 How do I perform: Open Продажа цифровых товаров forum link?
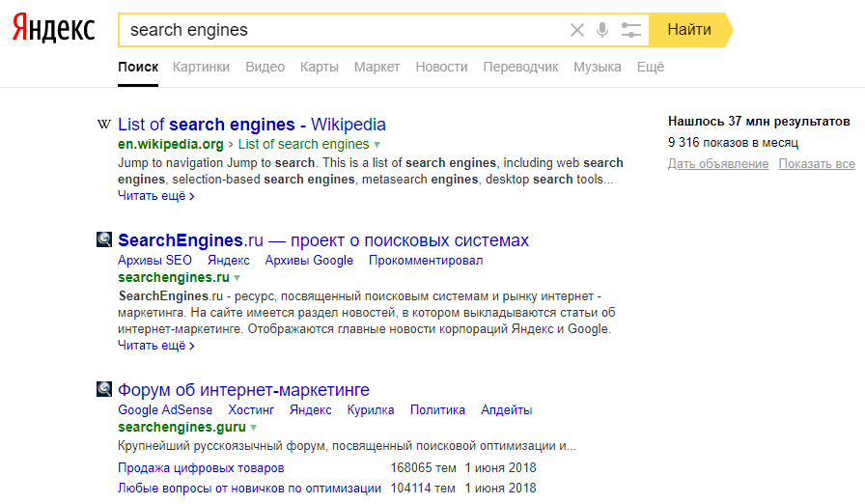[201, 467]
